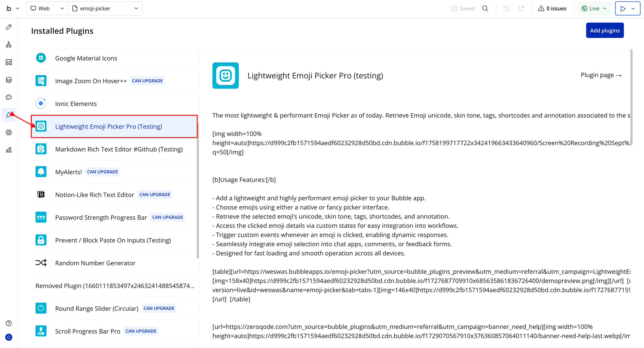Open the Design tab pencil icon
This screenshot has width=644, height=348.
tap(9, 27)
